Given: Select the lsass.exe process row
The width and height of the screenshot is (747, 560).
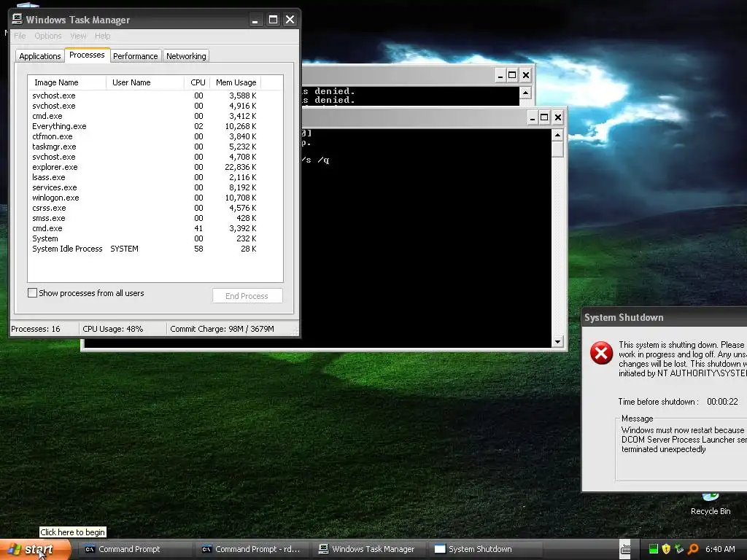Looking at the screenshot, I should (x=145, y=177).
